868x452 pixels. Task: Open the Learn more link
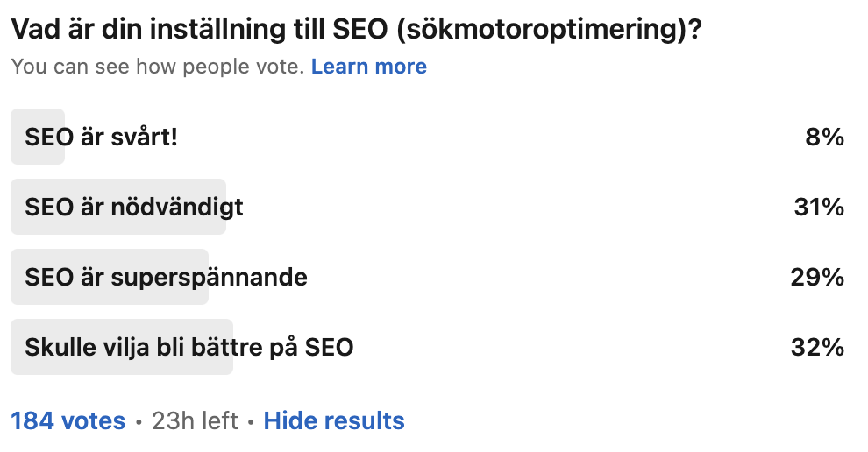[368, 67]
